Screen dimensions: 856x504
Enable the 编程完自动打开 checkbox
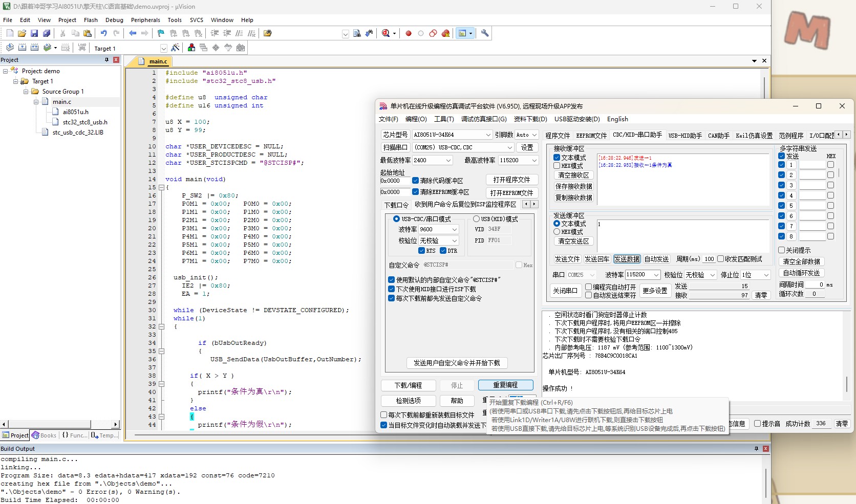(588, 287)
